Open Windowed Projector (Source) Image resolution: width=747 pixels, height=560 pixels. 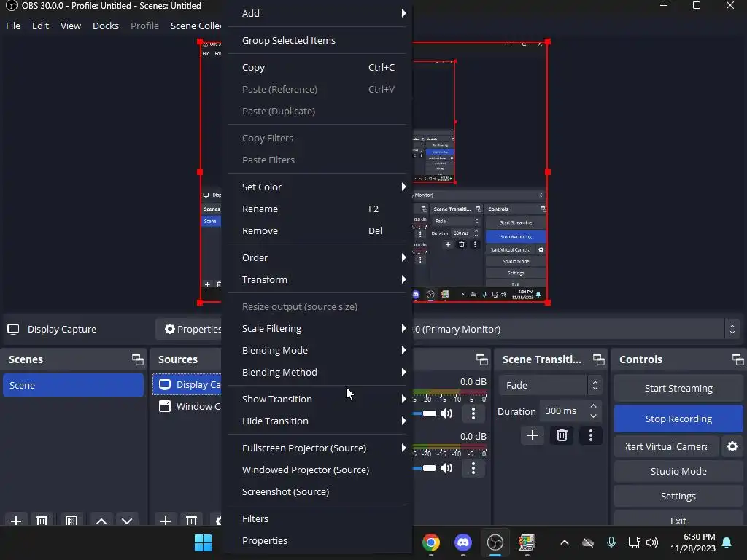coord(317,470)
